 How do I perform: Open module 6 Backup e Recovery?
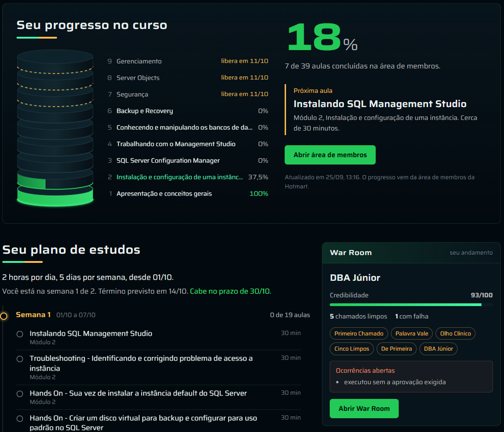188,111
